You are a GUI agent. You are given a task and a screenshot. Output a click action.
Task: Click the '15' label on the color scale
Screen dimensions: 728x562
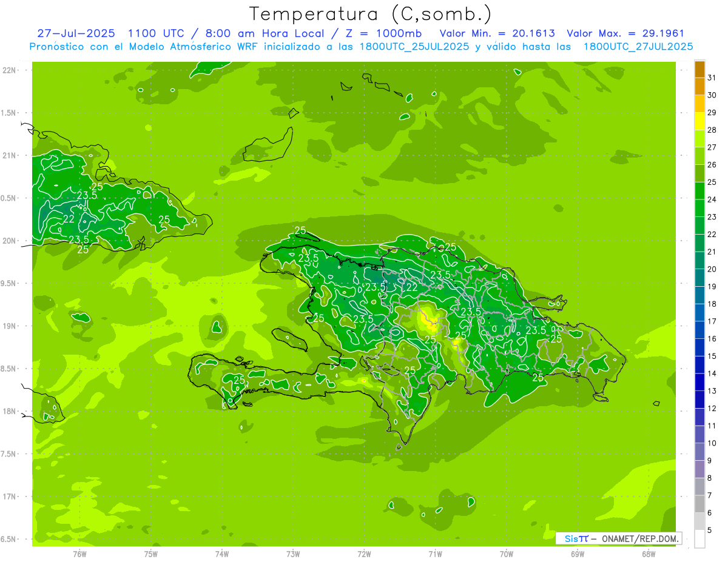point(712,356)
